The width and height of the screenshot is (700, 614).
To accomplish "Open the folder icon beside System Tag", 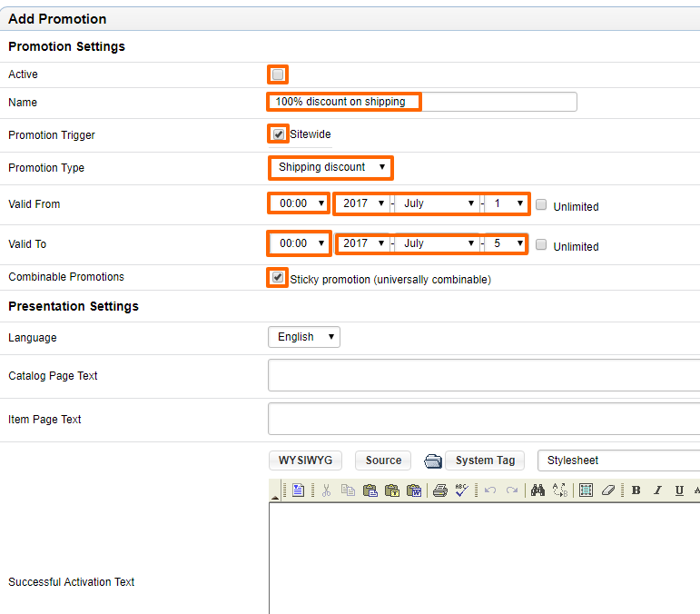I will (432, 460).
